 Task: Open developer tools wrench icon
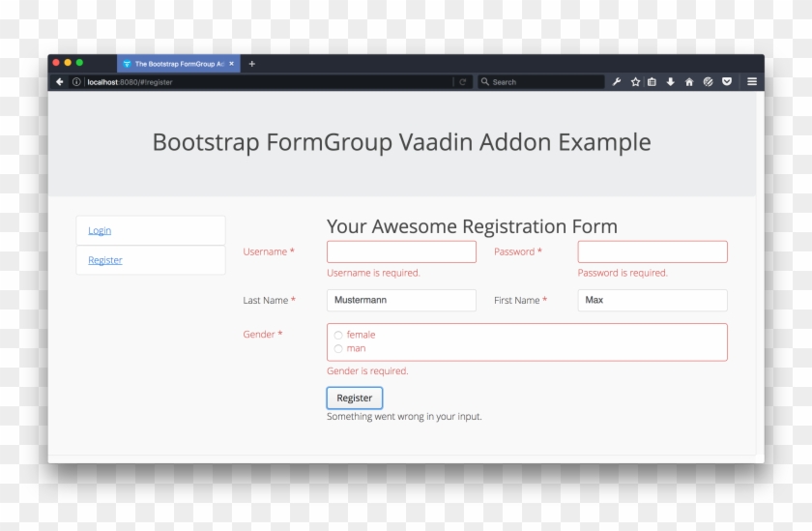pyautogui.click(x=617, y=82)
